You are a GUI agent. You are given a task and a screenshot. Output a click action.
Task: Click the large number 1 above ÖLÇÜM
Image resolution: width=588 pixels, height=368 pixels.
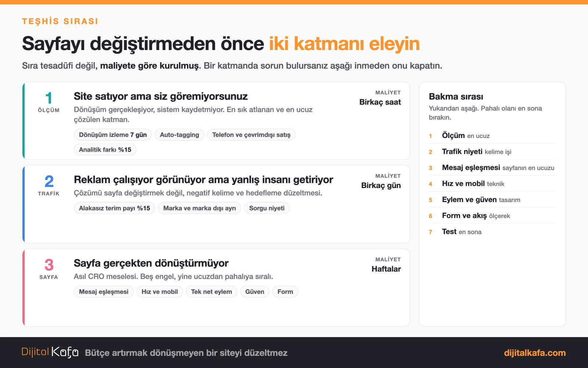pos(49,98)
